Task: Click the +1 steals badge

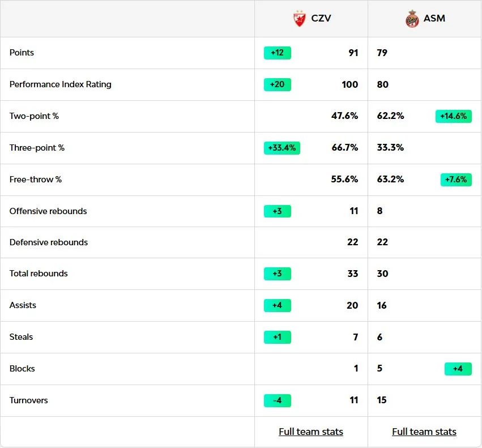Action: click(278, 337)
